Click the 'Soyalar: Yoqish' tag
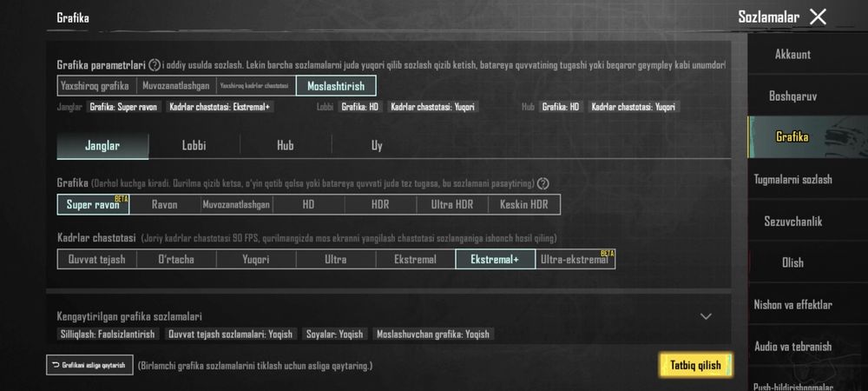The image size is (868, 391). (335, 334)
